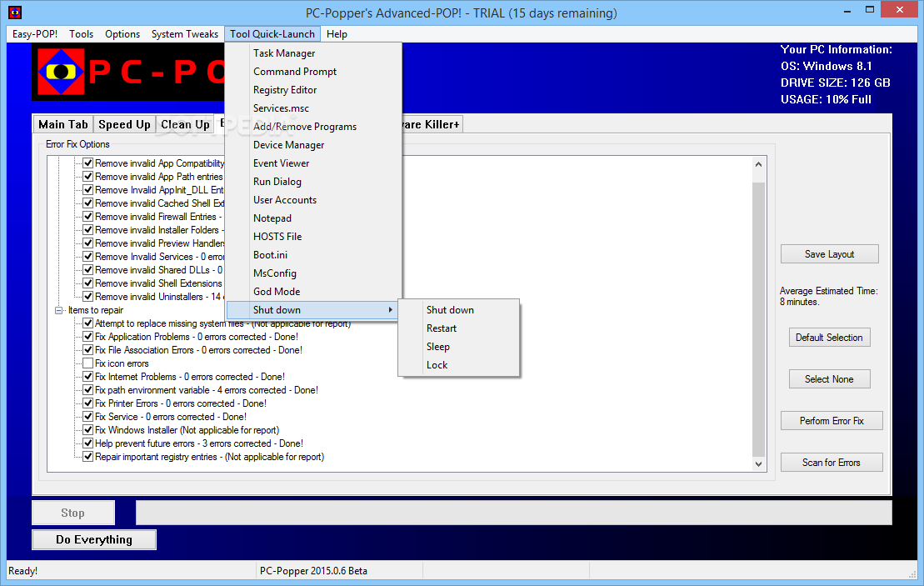
Task: Choose Restart in the submenu
Action: coord(458,328)
